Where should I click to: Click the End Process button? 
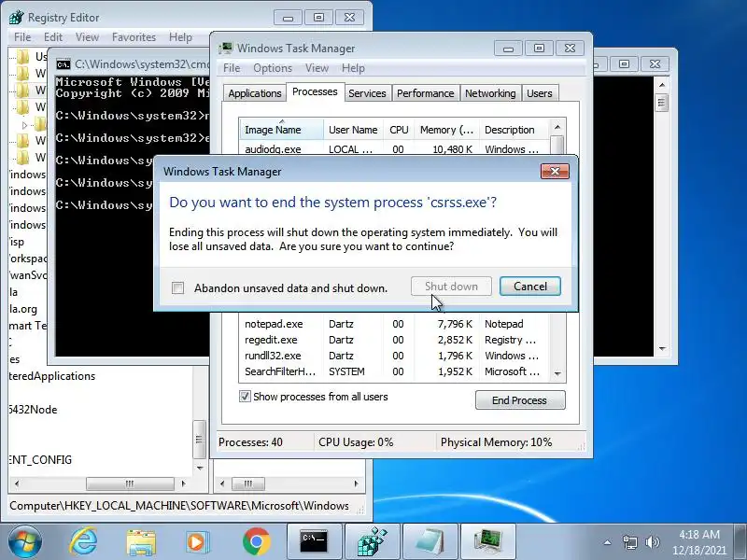click(520, 400)
